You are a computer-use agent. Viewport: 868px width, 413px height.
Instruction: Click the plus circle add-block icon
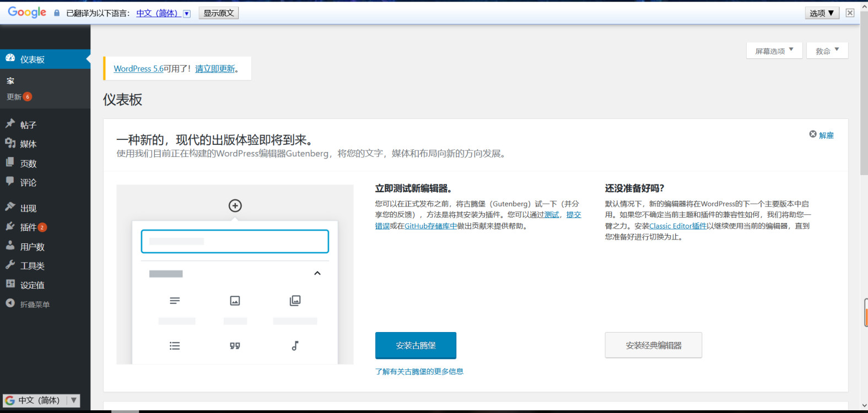[235, 206]
